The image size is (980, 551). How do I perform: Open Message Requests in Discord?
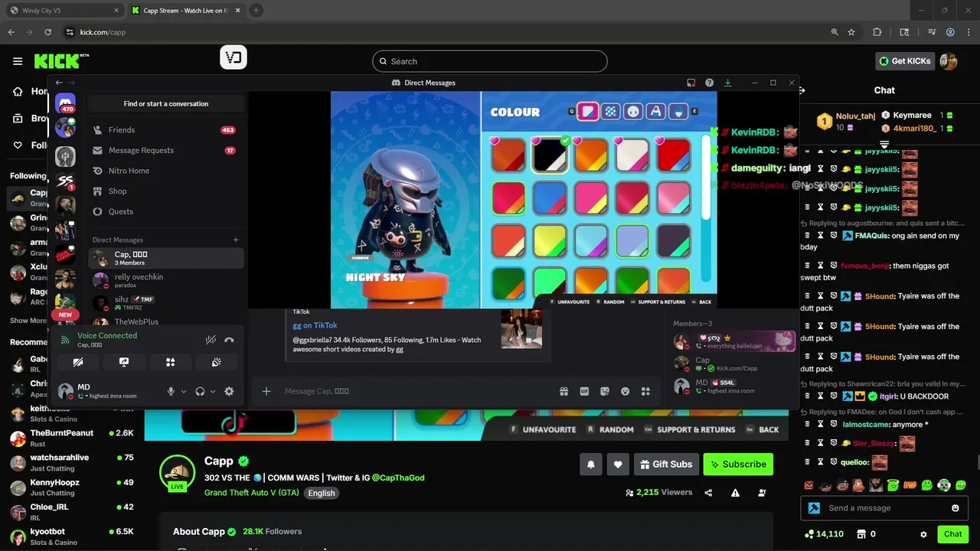[x=165, y=151]
